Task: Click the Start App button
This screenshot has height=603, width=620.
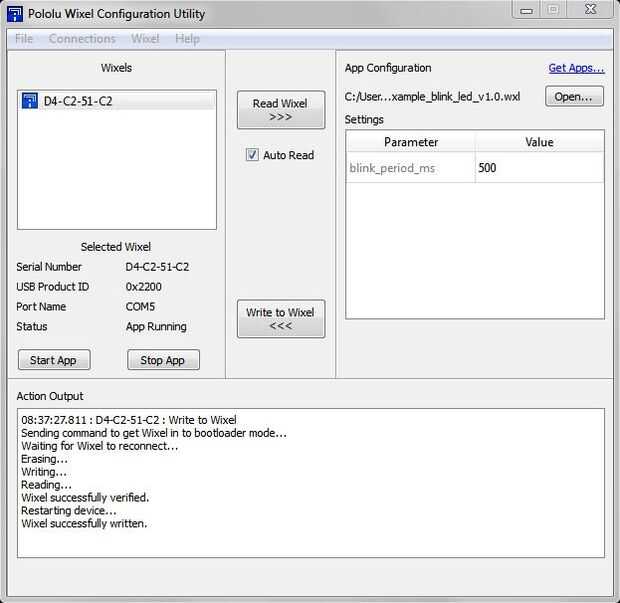Action: point(54,360)
